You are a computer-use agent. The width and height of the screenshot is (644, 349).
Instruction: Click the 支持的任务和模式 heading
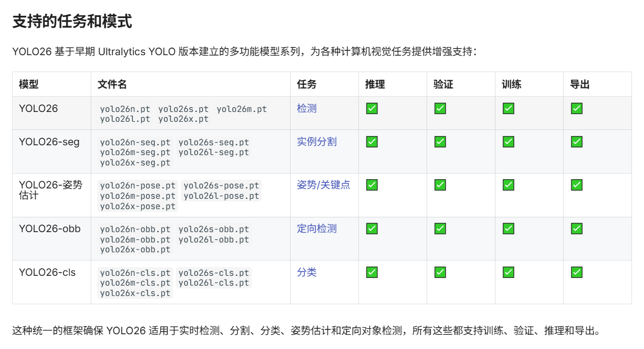tap(72, 21)
